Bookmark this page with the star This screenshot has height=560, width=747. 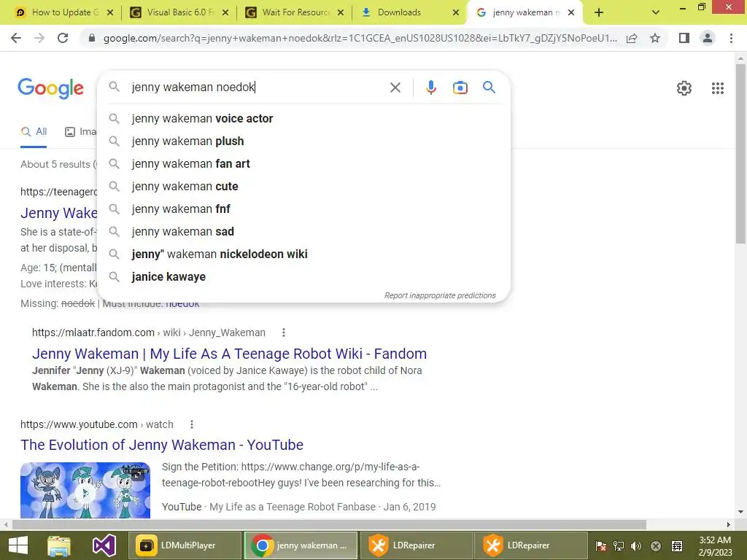tap(655, 38)
